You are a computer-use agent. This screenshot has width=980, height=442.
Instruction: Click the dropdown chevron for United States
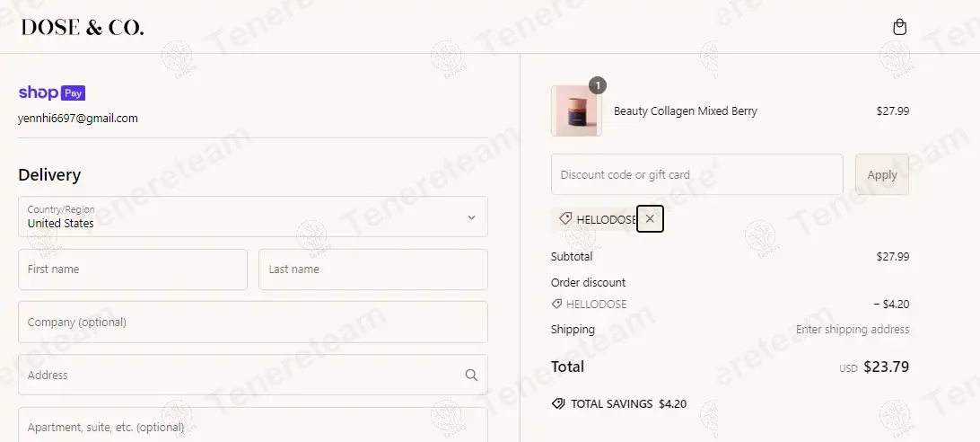[x=471, y=217]
